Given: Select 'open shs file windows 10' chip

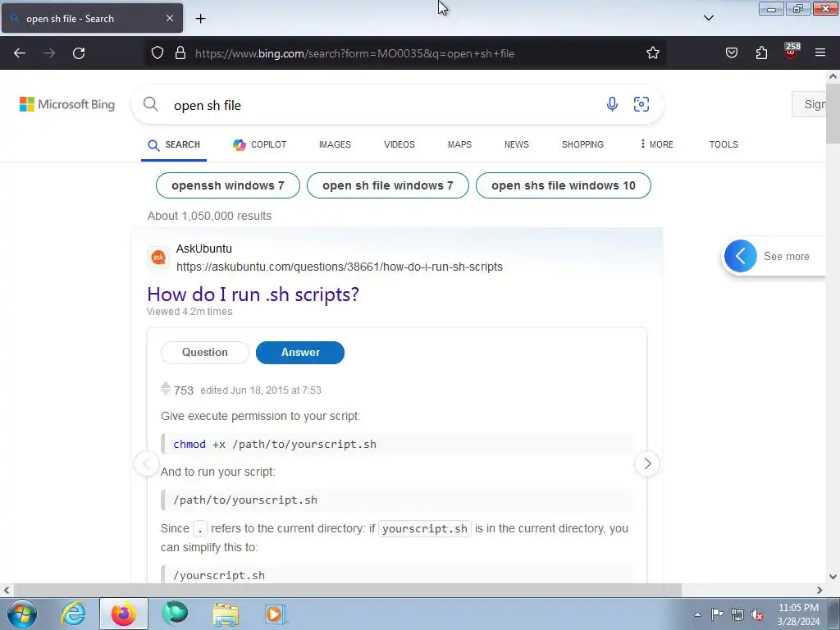Looking at the screenshot, I should 563,185.
